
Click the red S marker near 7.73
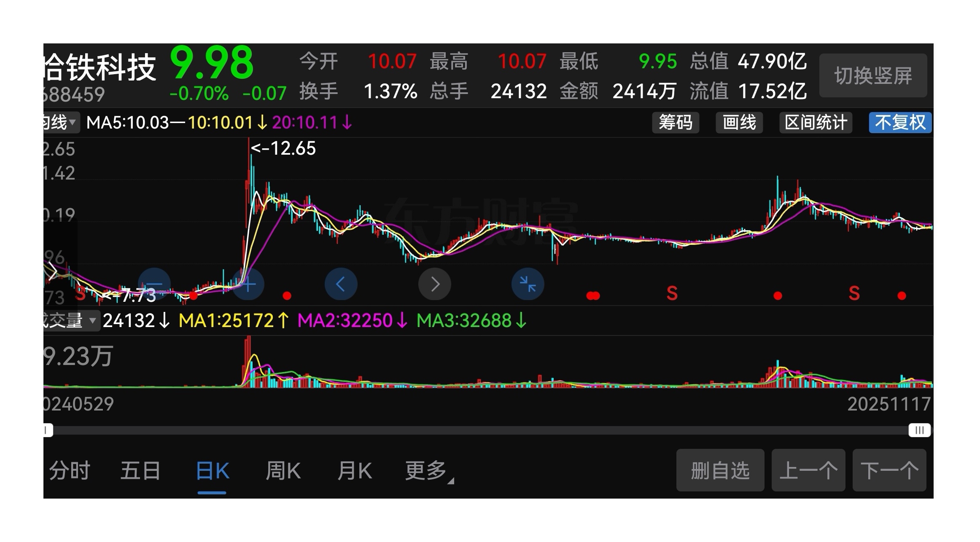pos(80,294)
